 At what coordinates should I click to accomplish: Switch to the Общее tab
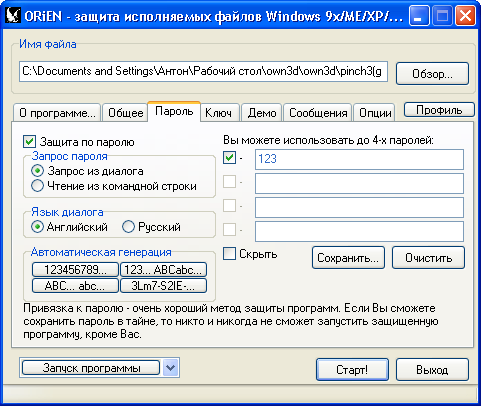(125, 113)
